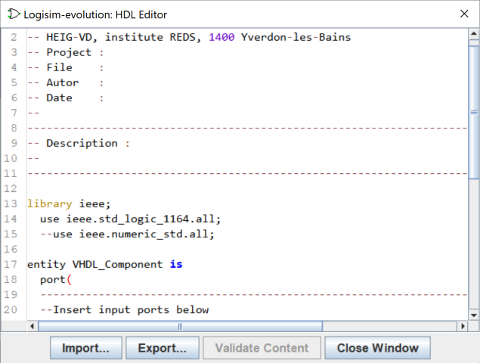Click the 'entity VHDL_Component is' line
The height and width of the screenshot is (363, 480).
(105, 264)
